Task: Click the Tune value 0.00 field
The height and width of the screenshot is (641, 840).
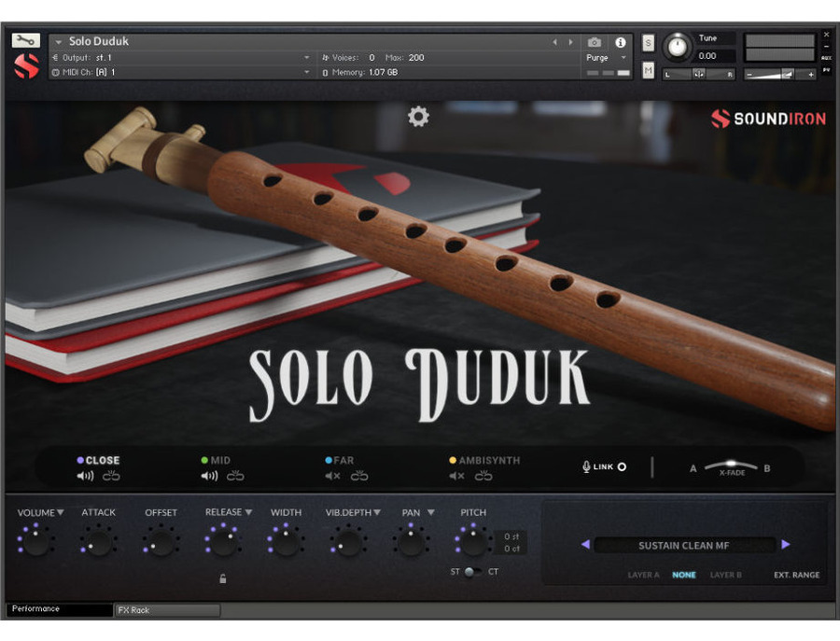Action: point(715,56)
